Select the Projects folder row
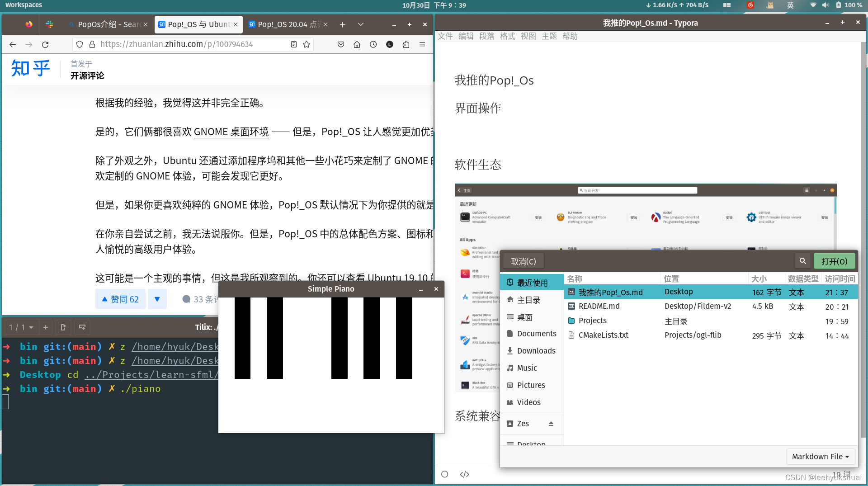The width and height of the screenshot is (868, 486). click(711, 321)
